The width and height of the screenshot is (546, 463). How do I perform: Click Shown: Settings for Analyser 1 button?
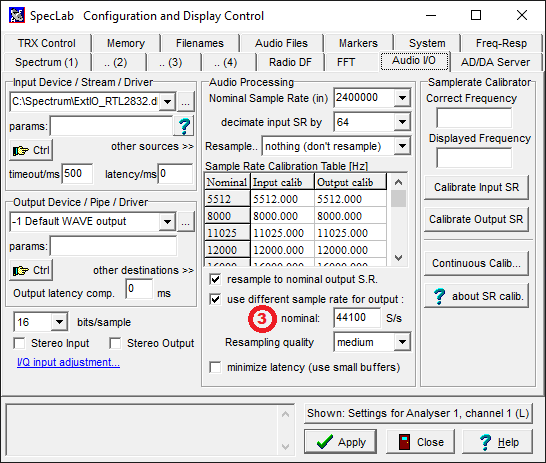pyautogui.click(x=418, y=413)
